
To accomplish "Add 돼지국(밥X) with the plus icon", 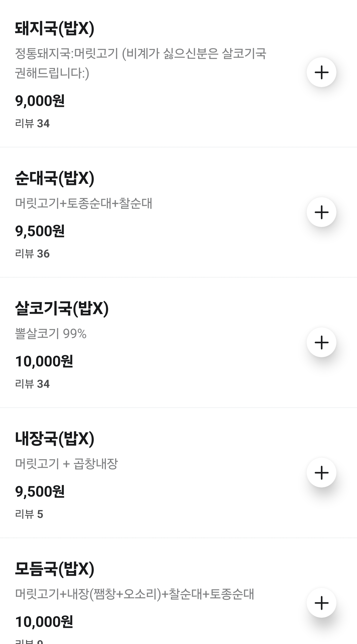I will pos(321,72).
